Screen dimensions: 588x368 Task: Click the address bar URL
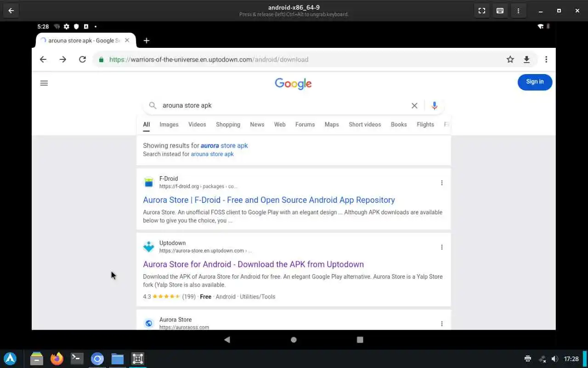(x=209, y=59)
